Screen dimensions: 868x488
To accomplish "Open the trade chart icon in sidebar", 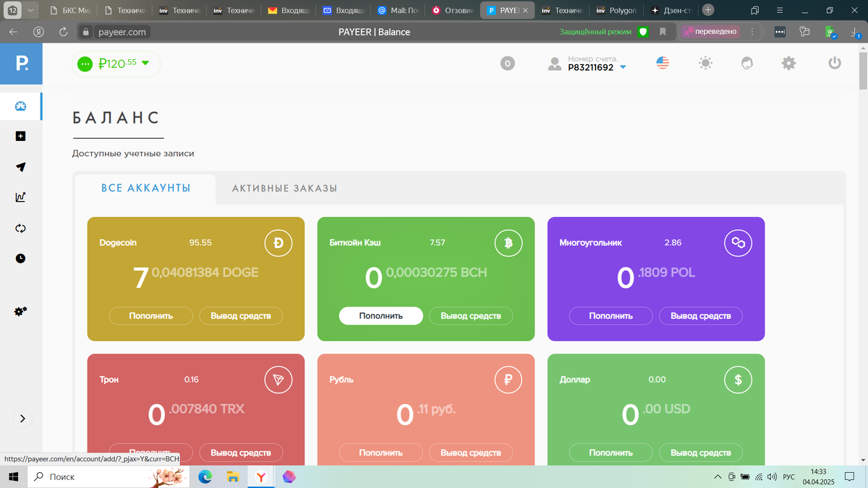I will [x=20, y=197].
